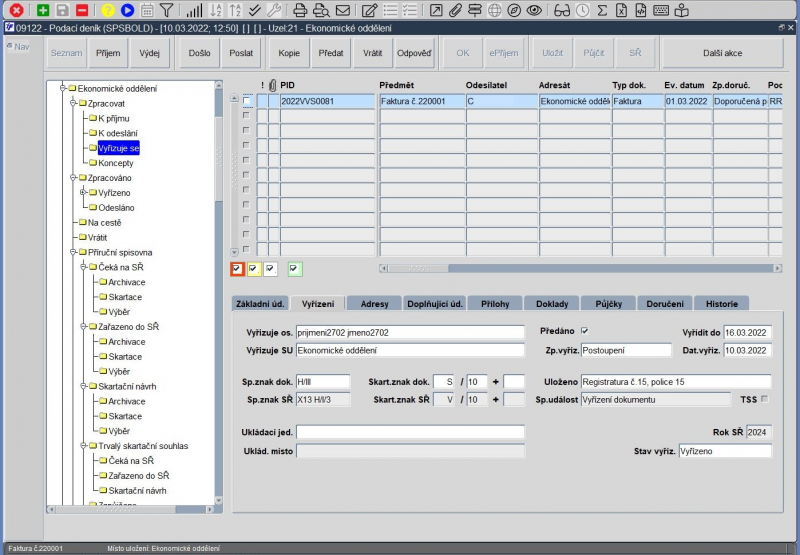
Task: Click the Došlo button
Action: pyautogui.click(x=199, y=53)
